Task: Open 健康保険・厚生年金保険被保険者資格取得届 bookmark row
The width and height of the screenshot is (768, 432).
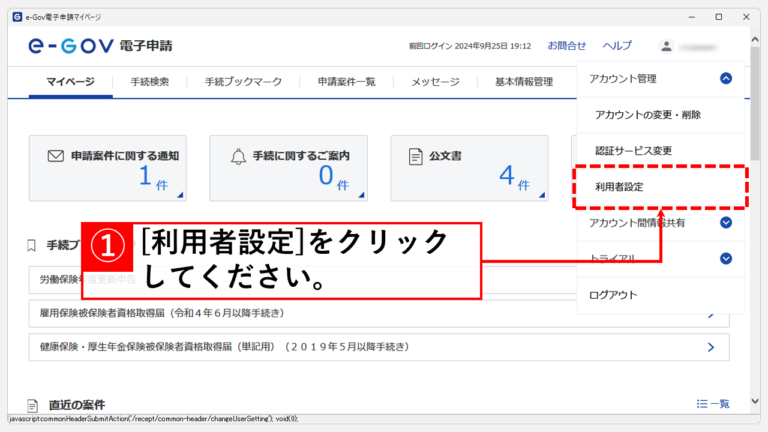Action: tap(372, 347)
